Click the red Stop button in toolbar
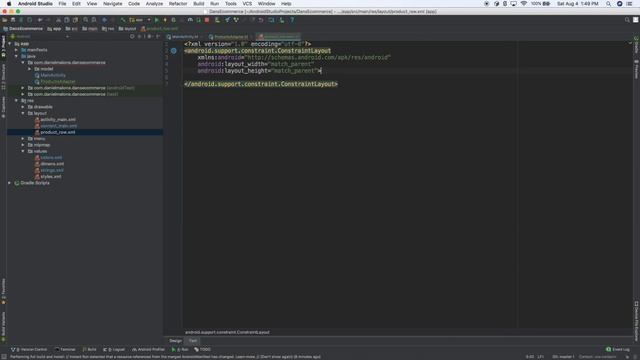The image size is (640, 360). click(207, 20)
